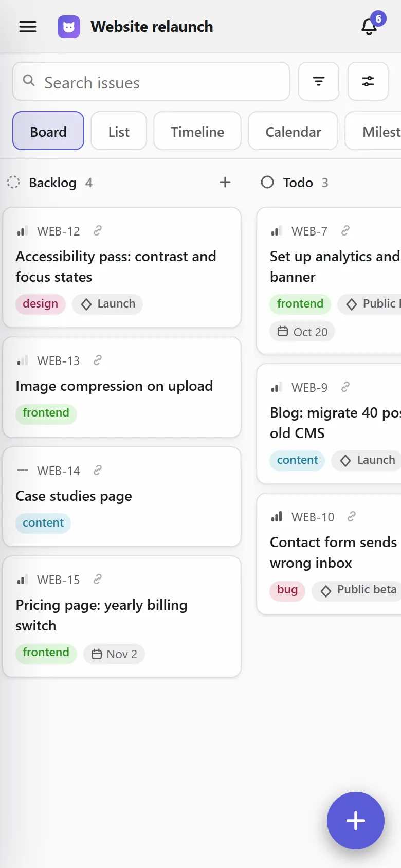Change priority bars icon on WEB-10
The width and height of the screenshot is (401, 868).
277,517
